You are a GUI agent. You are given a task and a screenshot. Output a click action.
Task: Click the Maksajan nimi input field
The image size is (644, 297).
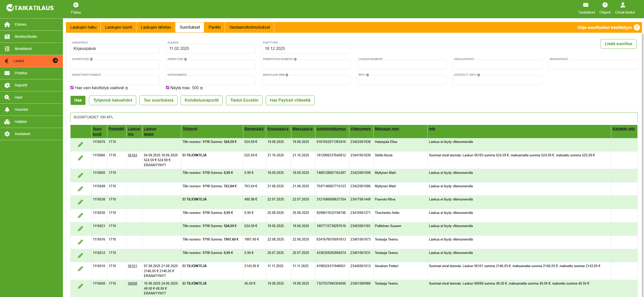point(306,80)
